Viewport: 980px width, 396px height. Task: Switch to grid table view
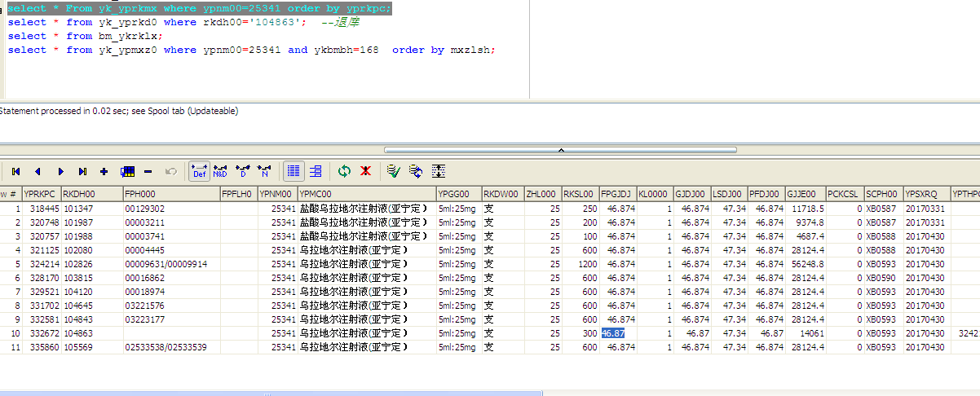tap(294, 171)
